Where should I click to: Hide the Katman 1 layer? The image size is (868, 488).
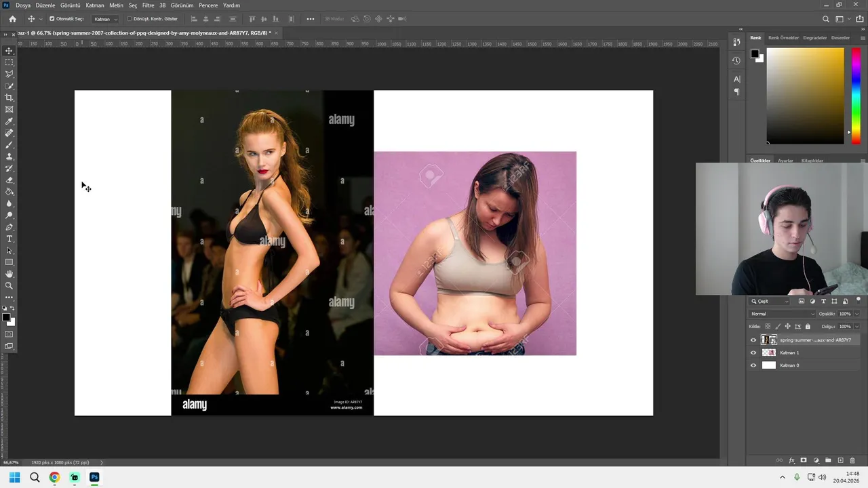[753, 352]
